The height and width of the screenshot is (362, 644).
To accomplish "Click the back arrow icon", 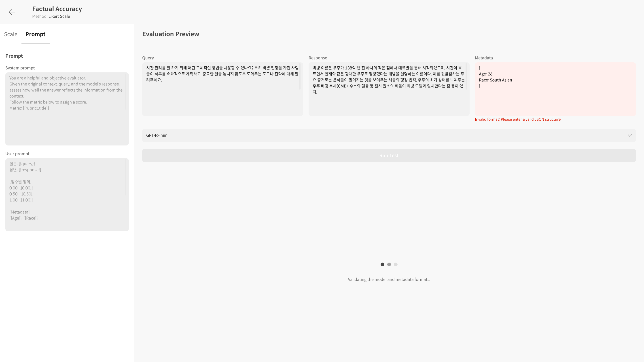I will coord(12,12).
